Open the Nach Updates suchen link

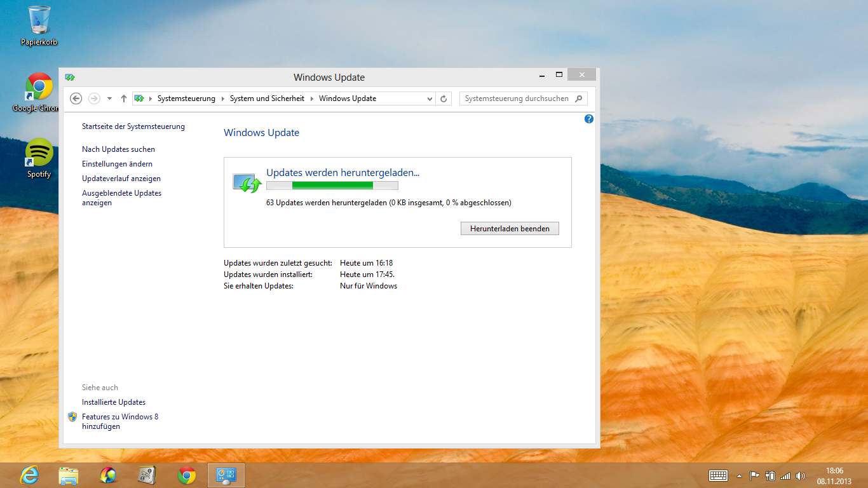point(118,149)
